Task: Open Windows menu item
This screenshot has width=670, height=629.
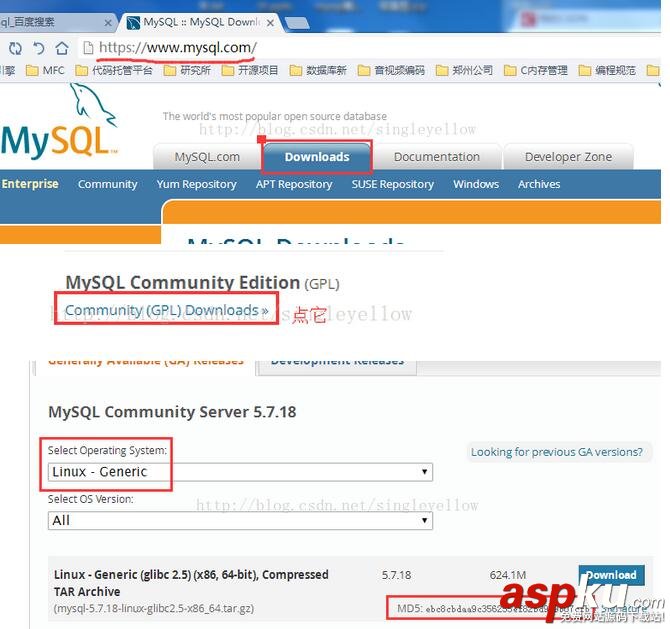Action: [476, 184]
